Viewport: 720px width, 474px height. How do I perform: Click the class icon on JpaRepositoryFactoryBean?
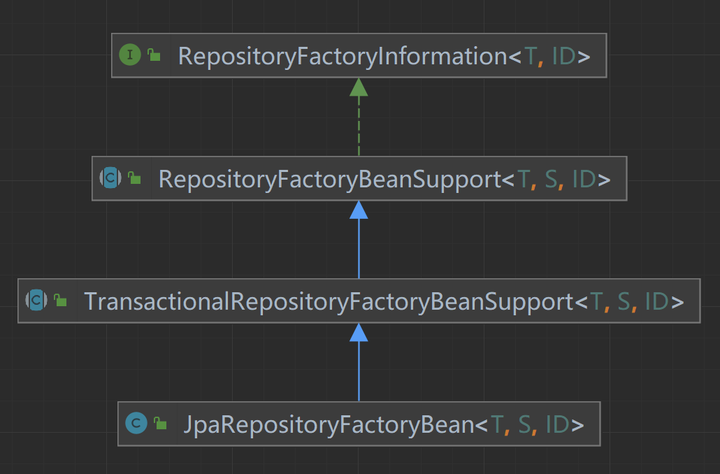point(136,423)
